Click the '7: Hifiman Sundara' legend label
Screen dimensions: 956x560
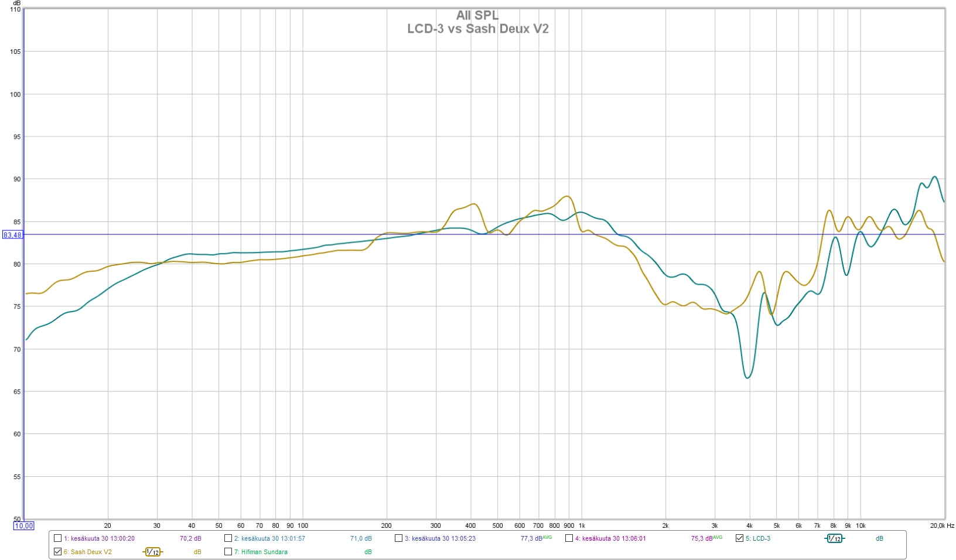[x=261, y=552]
